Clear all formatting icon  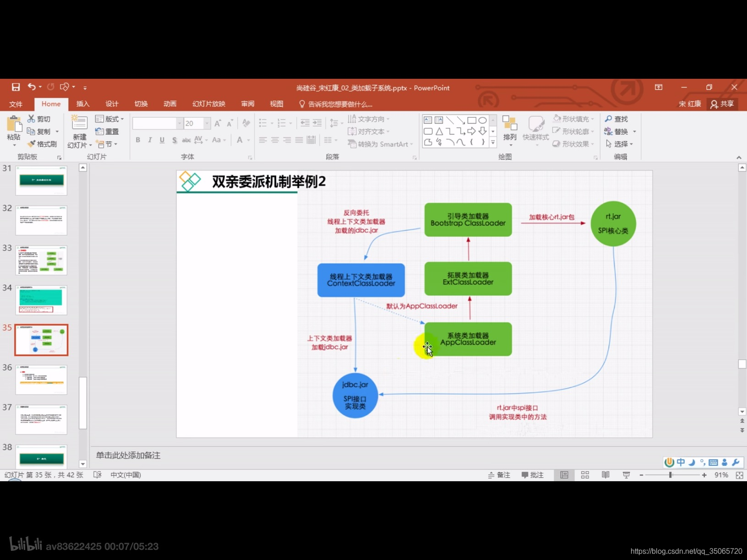pyautogui.click(x=246, y=123)
